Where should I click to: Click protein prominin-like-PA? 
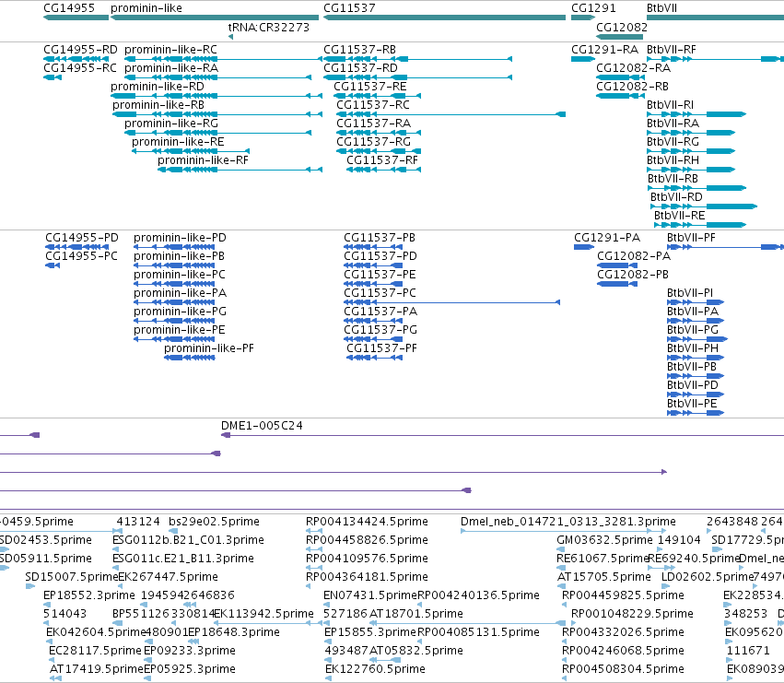coord(180,293)
